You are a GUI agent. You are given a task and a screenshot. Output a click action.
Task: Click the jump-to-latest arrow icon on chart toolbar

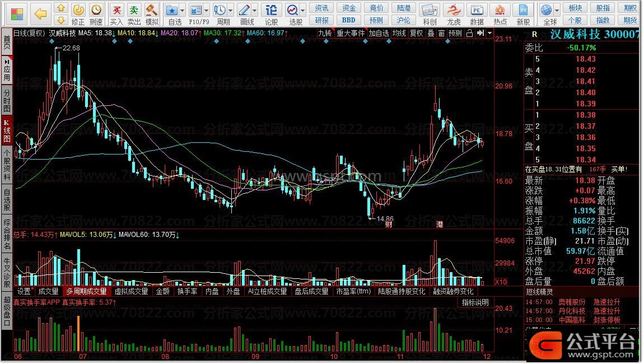click(x=480, y=33)
